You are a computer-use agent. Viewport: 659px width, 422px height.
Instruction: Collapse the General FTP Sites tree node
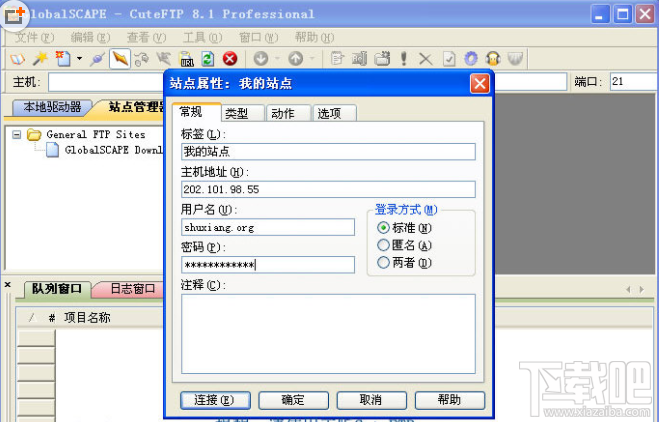pyautogui.click(x=16, y=135)
